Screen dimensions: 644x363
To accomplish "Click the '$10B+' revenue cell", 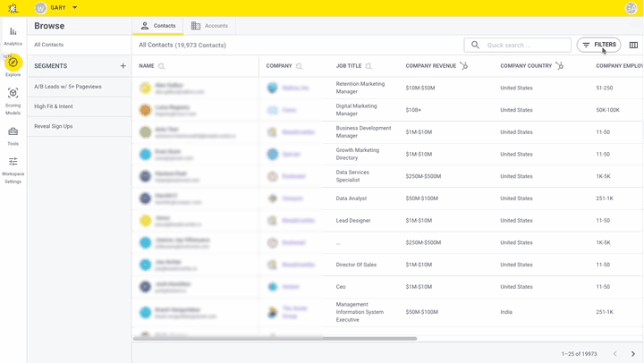I will click(413, 110).
